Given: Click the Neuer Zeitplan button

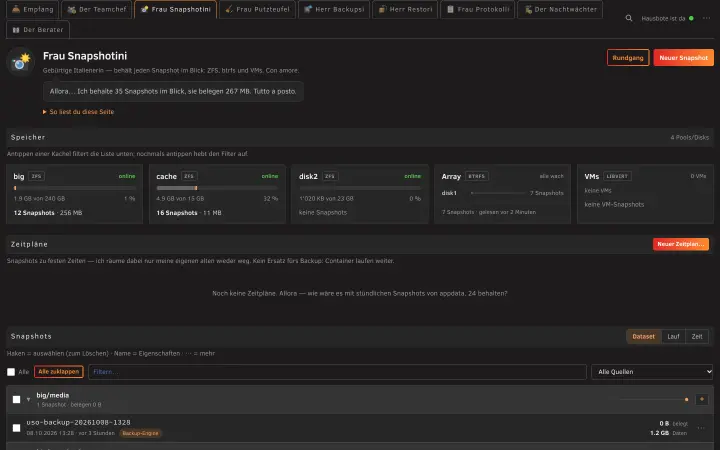Looking at the screenshot, I should coord(681,244).
